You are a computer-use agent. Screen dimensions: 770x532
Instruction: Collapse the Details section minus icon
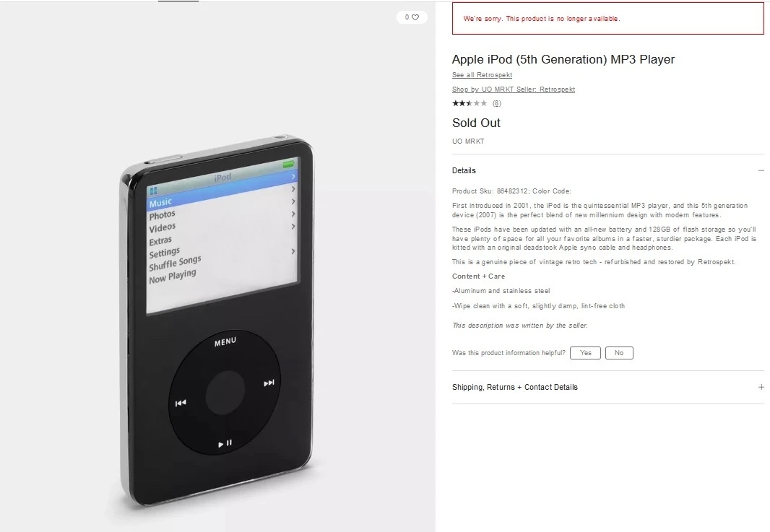(x=761, y=170)
